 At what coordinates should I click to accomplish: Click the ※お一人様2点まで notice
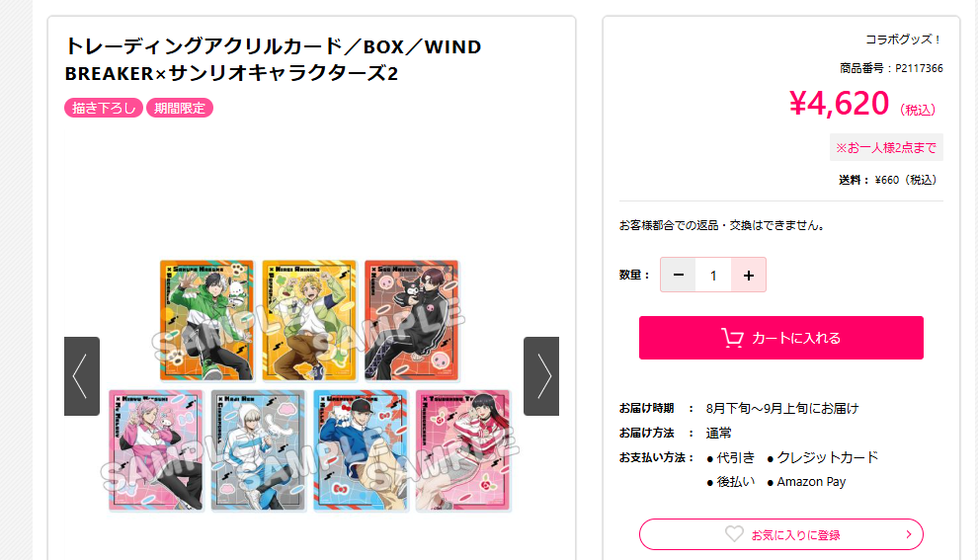point(886,148)
